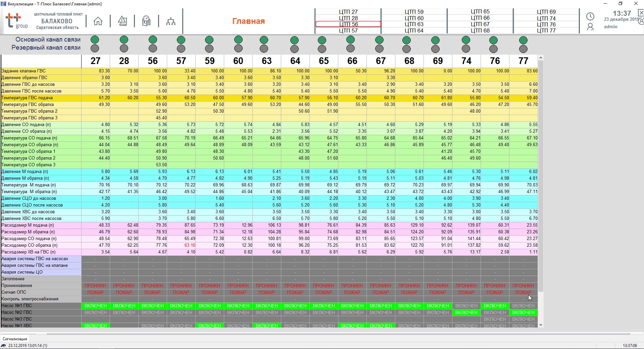
Task: Open the Сигнализация tab
Action: pos(15,339)
